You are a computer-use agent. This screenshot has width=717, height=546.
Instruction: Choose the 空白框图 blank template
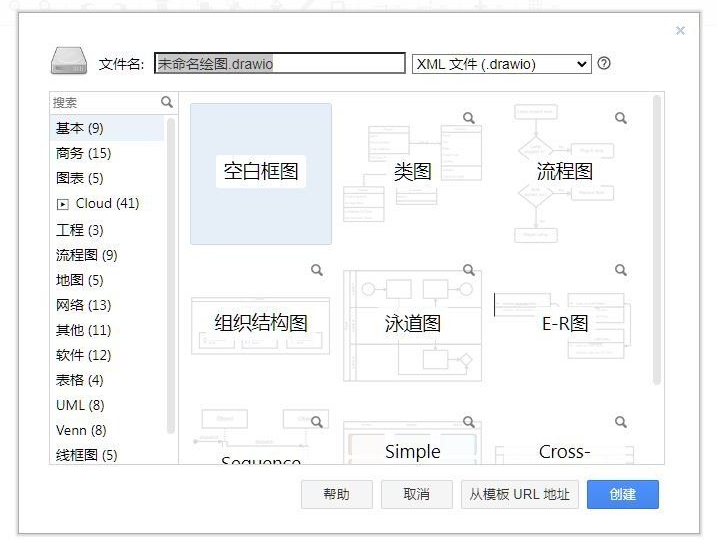tap(261, 174)
